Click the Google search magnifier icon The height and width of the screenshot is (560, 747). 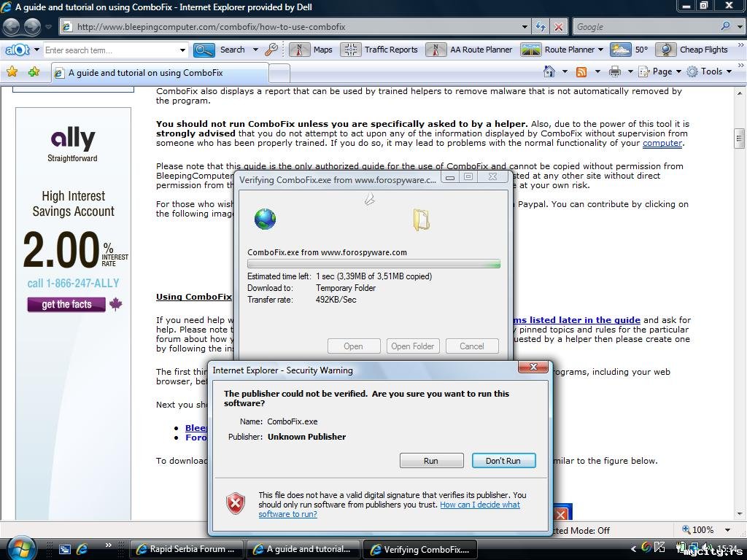click(725, 26)
